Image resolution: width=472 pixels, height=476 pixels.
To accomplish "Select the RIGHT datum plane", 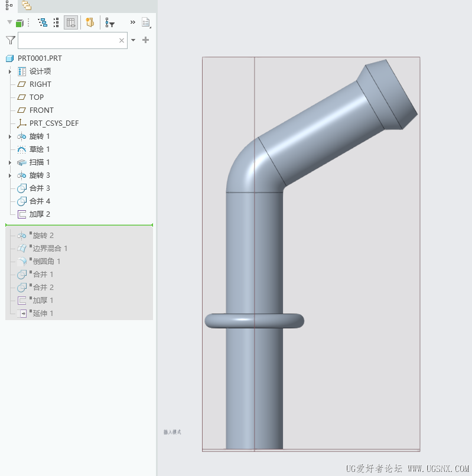I will click(40, 84).
